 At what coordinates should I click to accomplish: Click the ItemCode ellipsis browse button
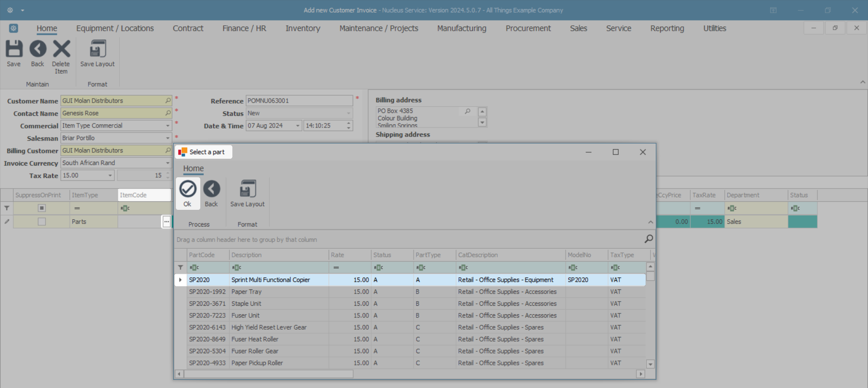pyautogui.click(x=166, y=222)
